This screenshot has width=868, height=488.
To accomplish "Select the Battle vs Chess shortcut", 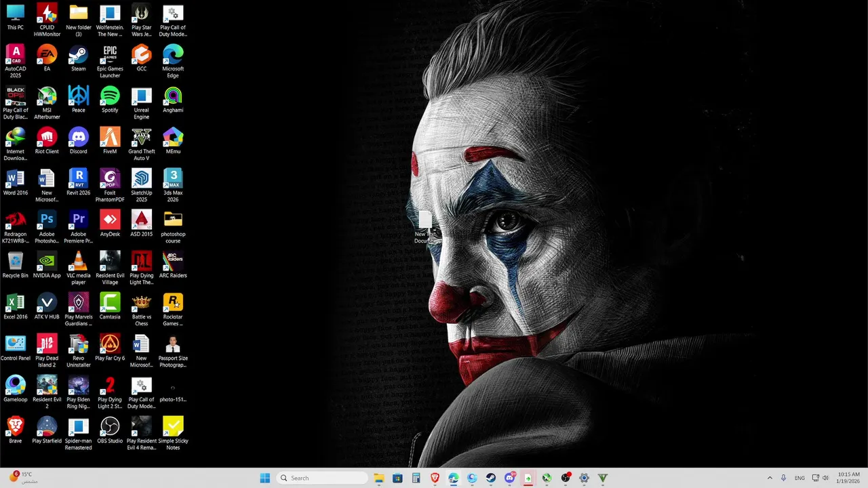I will pyautogui.click(x=141, y=310).
